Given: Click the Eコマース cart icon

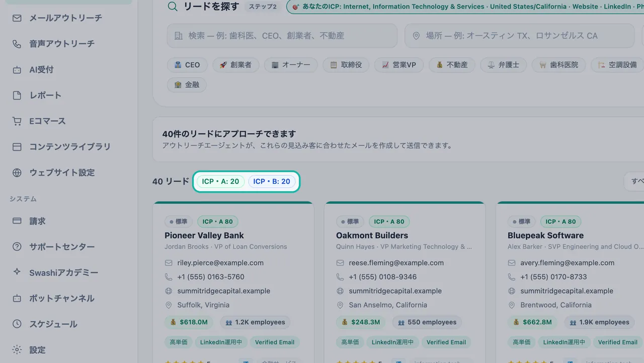Looking at the screenshot, I should coord(17,121).
